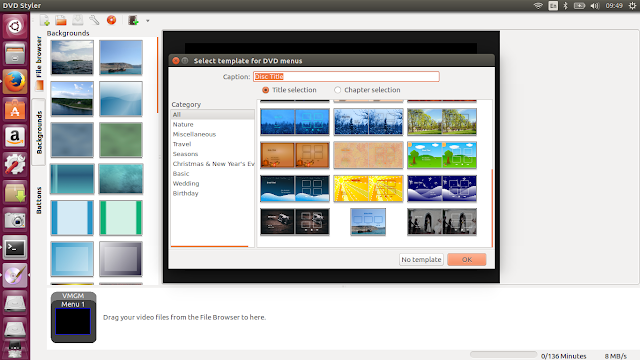Image resolution: width=640 pixels, height=360 pixels.
Task: Open Ubuntu Software Center icon
Action: [15, 109]
